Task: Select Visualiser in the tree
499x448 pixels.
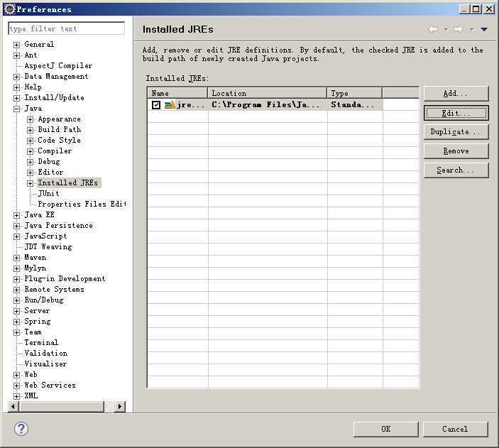Action: pos(45,364)
